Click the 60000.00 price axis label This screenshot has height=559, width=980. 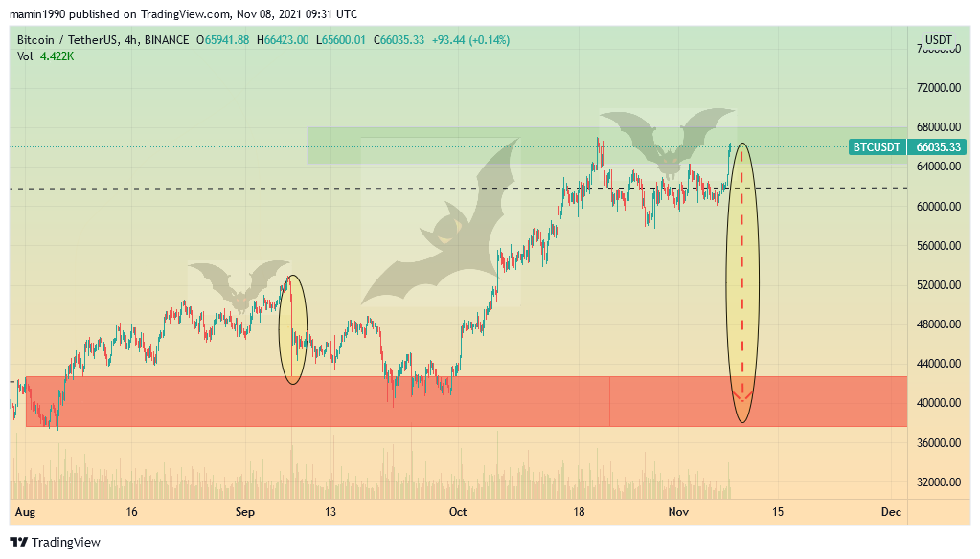coord(938,207)
